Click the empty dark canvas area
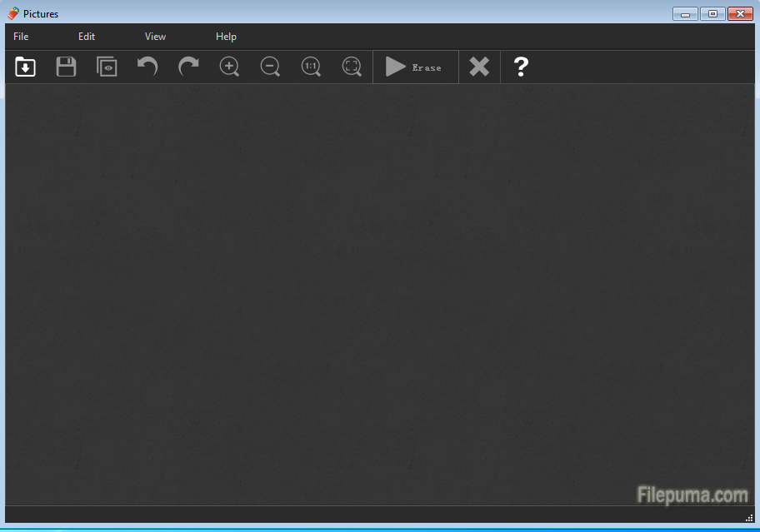Screen dimensions: 760x532 click(x=379, y=291)
